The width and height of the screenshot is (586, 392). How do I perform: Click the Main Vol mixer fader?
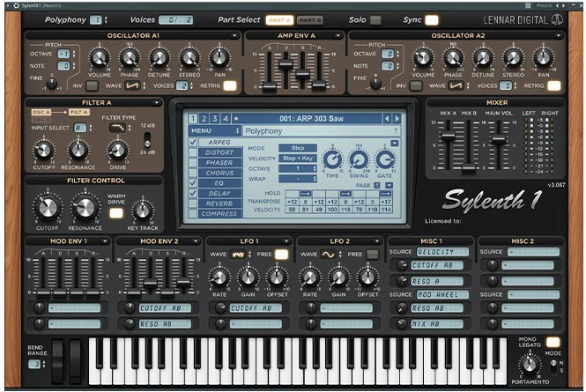(498, 139)
